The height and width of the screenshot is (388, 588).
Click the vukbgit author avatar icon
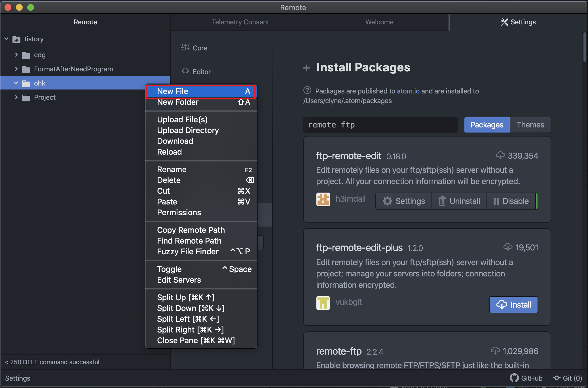click(323, 303)
